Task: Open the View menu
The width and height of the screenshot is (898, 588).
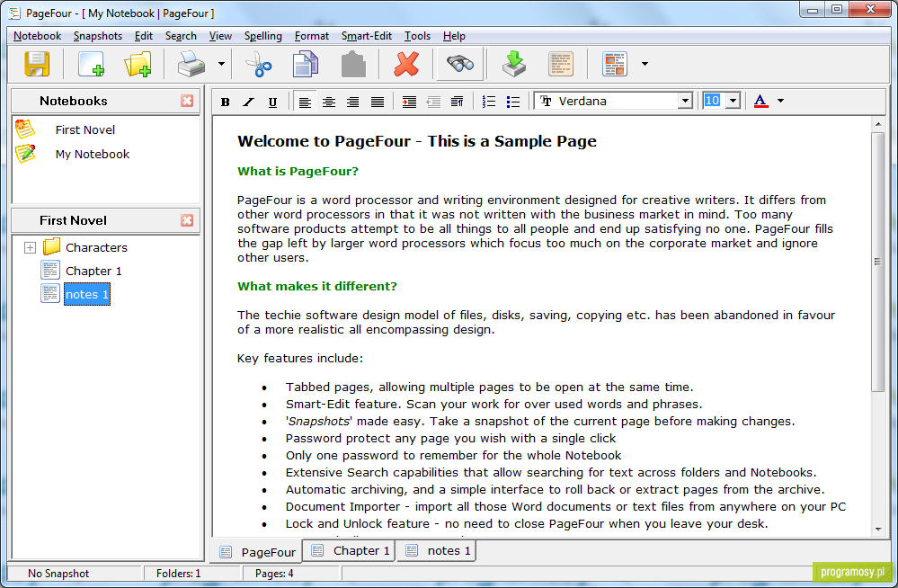Action: (220, 36)
